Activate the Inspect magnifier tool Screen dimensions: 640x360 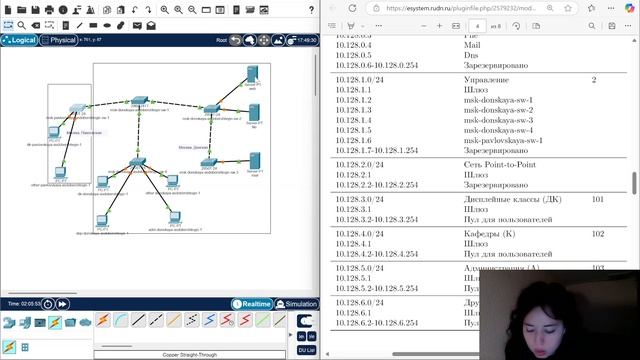22,26
